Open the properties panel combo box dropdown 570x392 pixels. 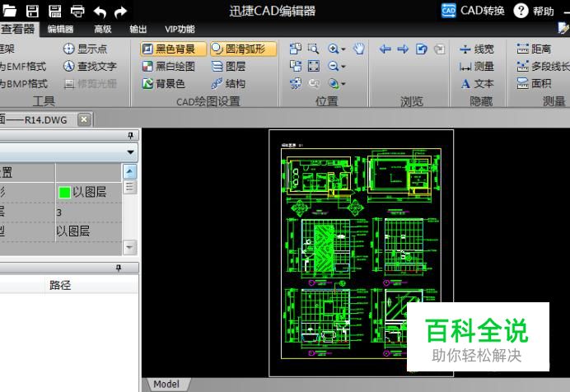coord(130,152)
